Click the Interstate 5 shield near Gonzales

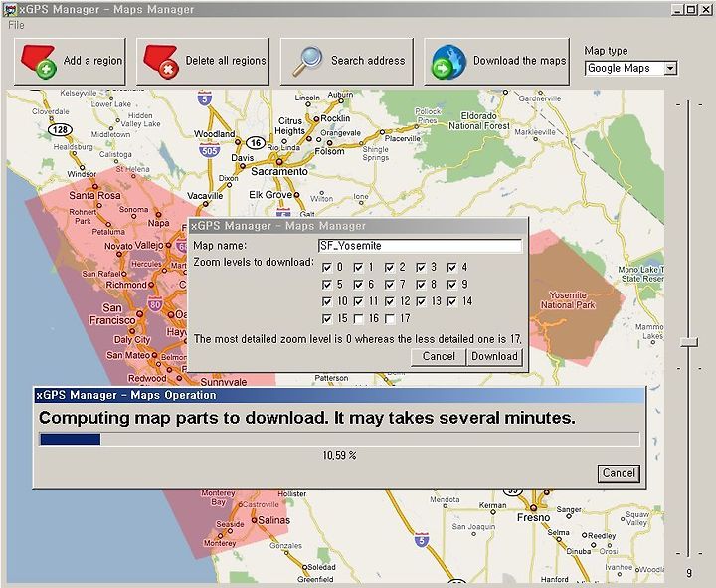click(422, 540)
